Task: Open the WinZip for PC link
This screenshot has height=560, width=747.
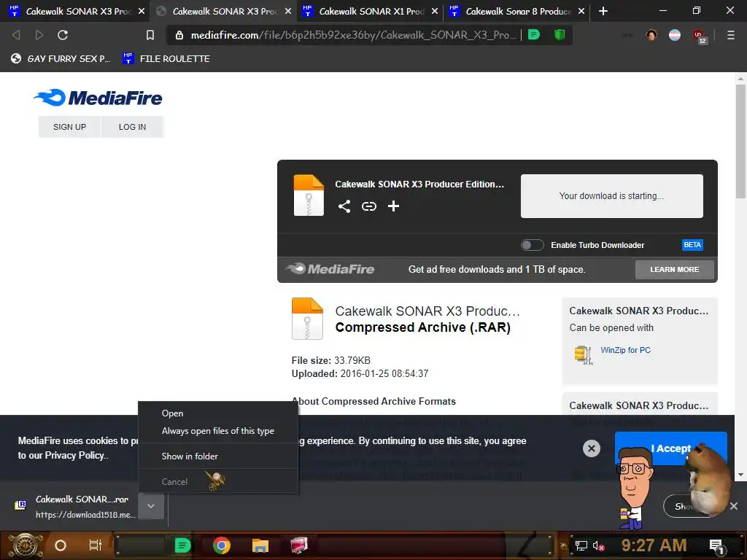Action: point(625,350)
